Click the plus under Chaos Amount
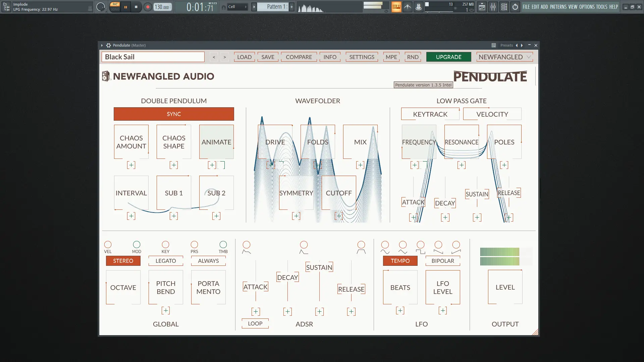 pos(131,165)
